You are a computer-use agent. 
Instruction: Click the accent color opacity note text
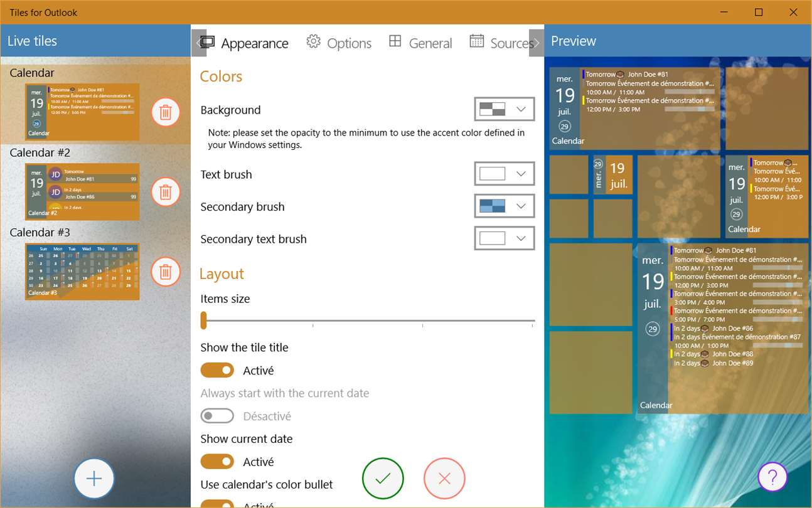pyautogui.click(x=366, y=139)
